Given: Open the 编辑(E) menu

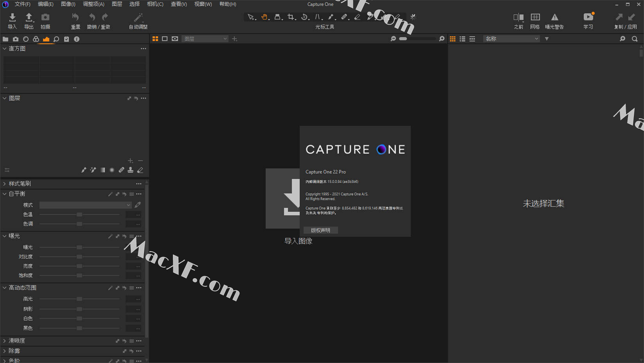Looking at the screenshot, I should point(46,4).
